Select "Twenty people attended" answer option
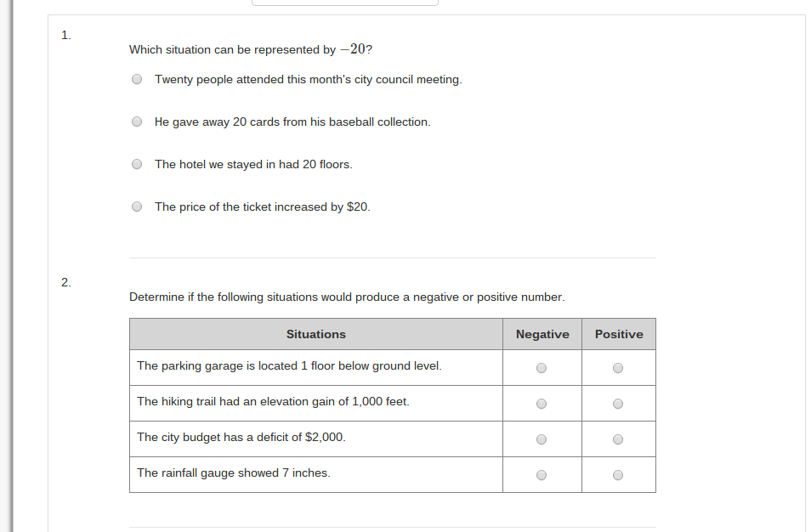Viewport: 811px width, 532px height. 137,79
